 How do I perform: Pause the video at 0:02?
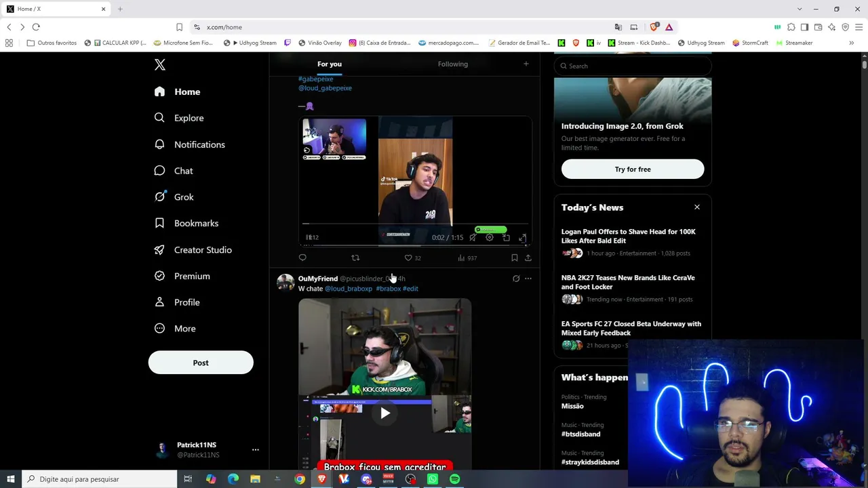309,237
